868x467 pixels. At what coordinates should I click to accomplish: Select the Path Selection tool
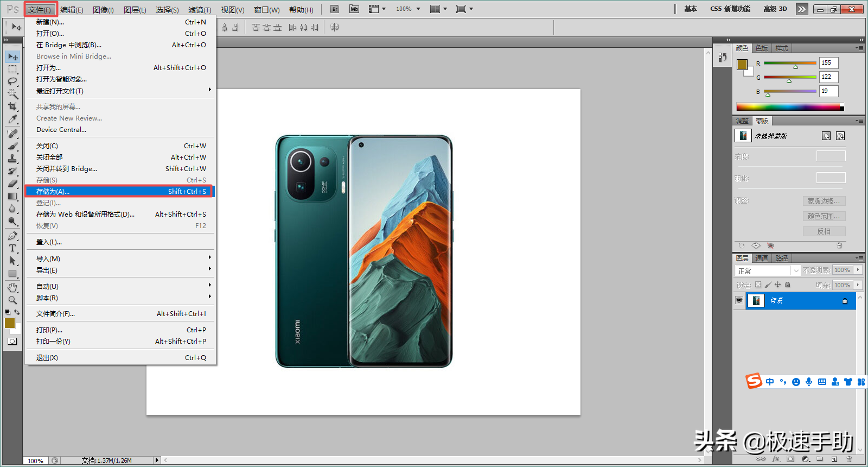point(12,261)
